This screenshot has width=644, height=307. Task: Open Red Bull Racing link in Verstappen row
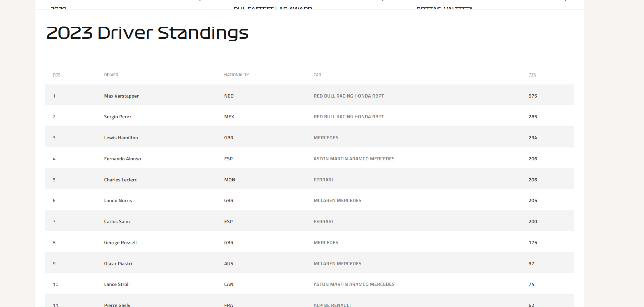click(x=349, y=96)
